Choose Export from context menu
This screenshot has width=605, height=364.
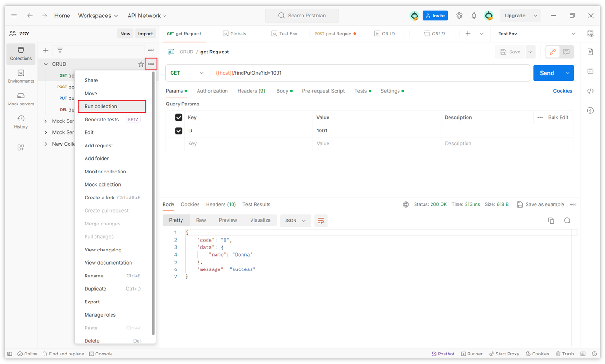tap(92, 302)
